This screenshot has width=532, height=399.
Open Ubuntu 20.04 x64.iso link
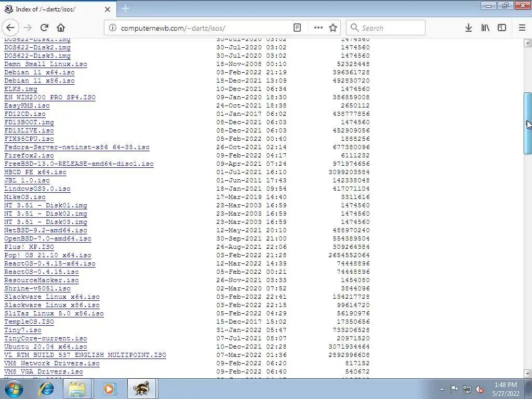[46, 347]
